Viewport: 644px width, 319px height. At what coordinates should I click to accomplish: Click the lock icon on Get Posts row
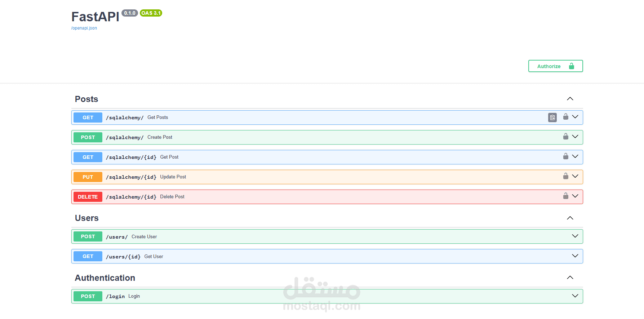coord(566,117)
